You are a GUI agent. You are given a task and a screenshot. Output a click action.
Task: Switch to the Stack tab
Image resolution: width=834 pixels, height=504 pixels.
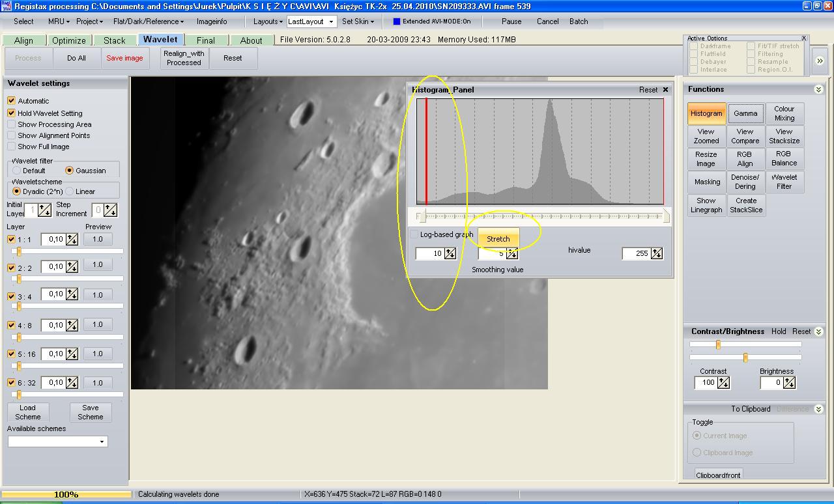[115, 40]
